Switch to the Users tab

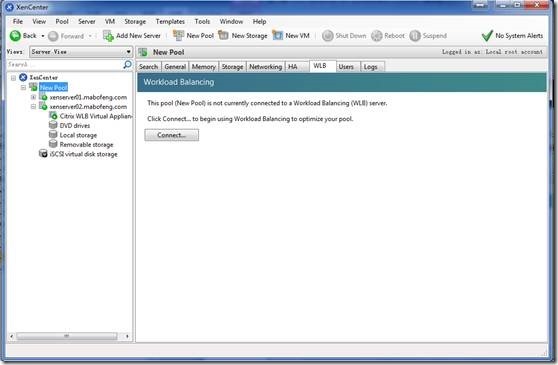(348, 67)
